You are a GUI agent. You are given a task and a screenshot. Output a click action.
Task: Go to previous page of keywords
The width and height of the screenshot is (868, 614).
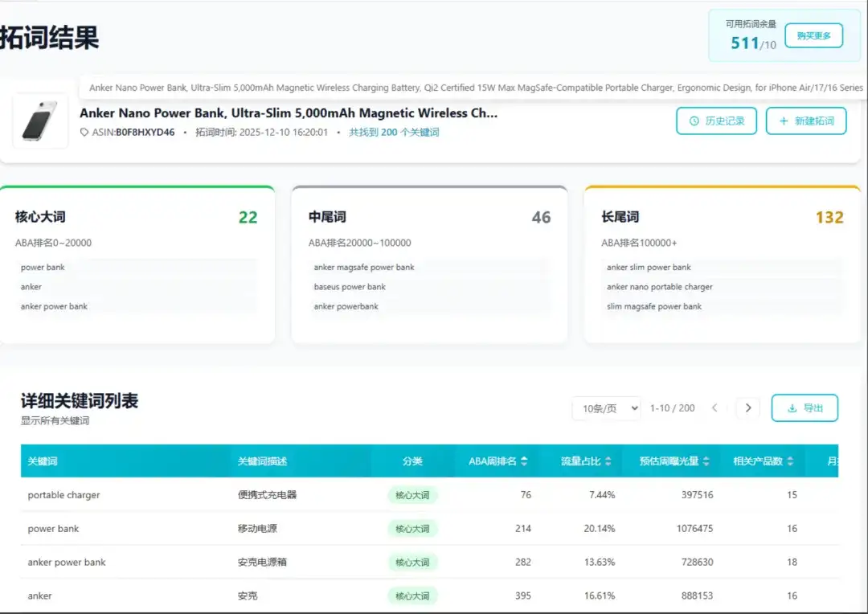(x=714, y=408)
